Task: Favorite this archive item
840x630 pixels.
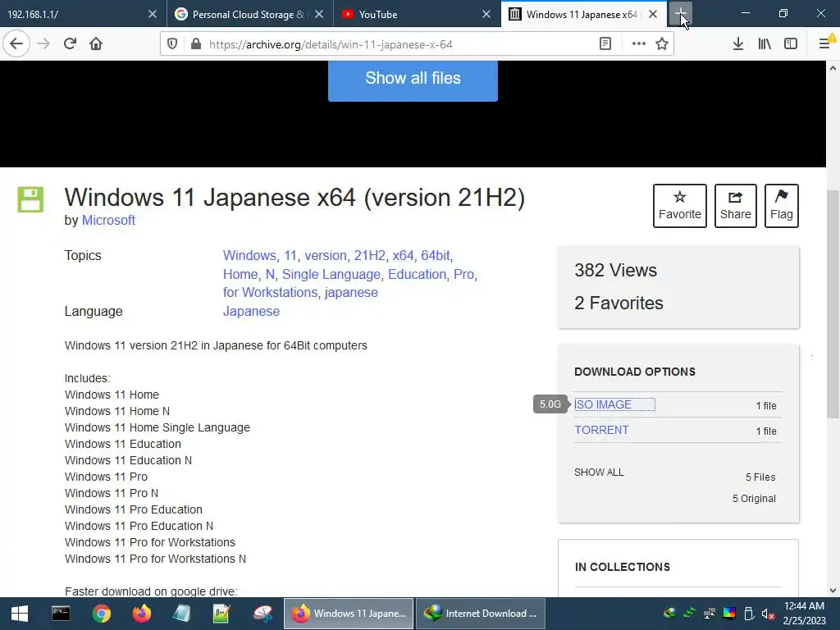Action: 680,206
